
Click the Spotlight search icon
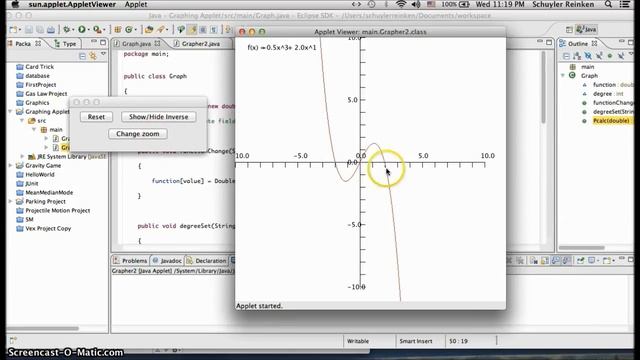608,4
